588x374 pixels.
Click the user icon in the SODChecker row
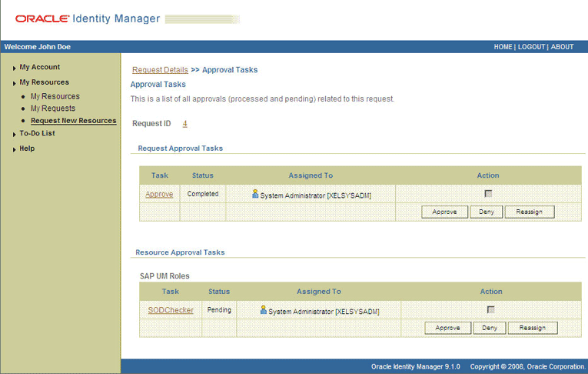264,310
